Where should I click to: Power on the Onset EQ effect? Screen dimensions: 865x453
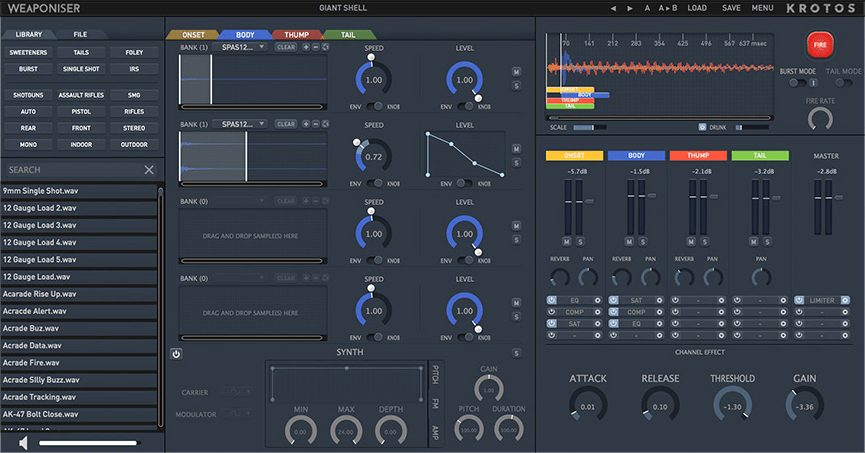(x=552, y=300)
